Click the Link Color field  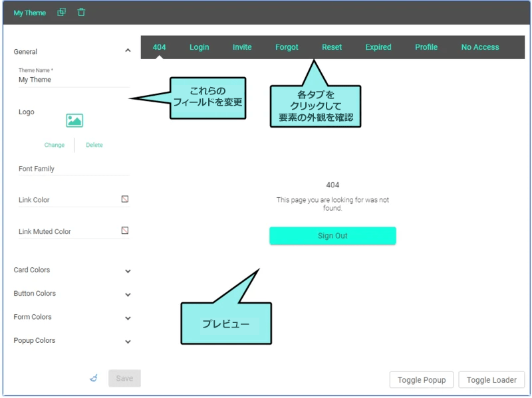tap(74, 200)
